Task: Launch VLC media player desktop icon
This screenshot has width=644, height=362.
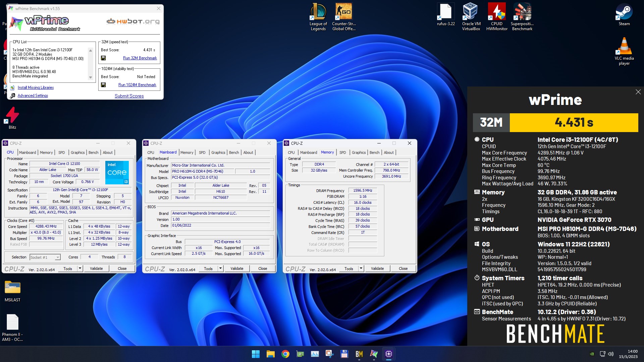Action: tap(624, 51)
